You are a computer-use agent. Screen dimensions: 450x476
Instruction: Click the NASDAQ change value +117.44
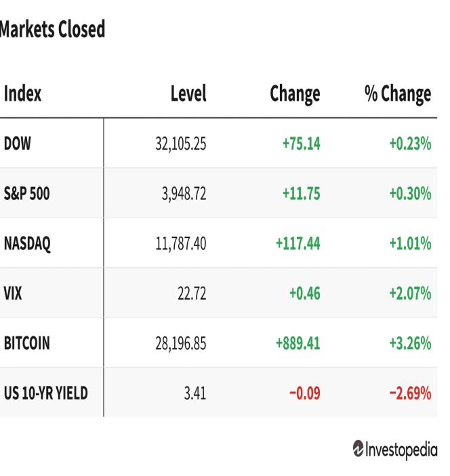tap(298, 243)
